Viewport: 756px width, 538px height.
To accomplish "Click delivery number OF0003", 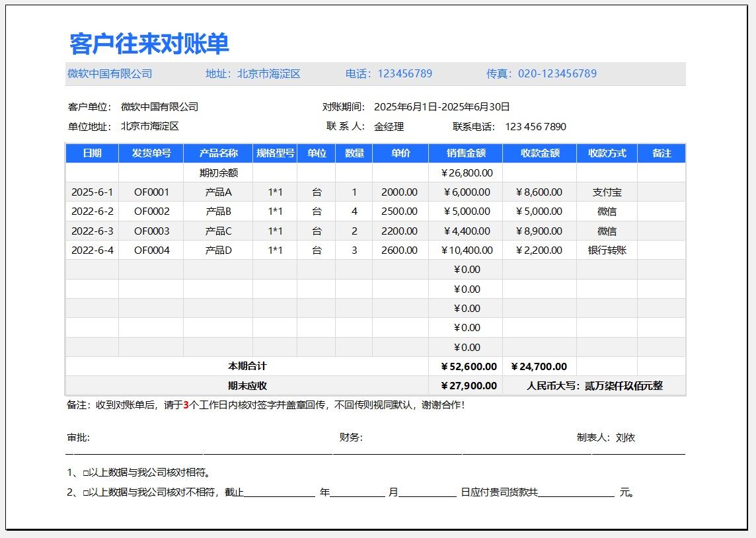I will (151, 231).
